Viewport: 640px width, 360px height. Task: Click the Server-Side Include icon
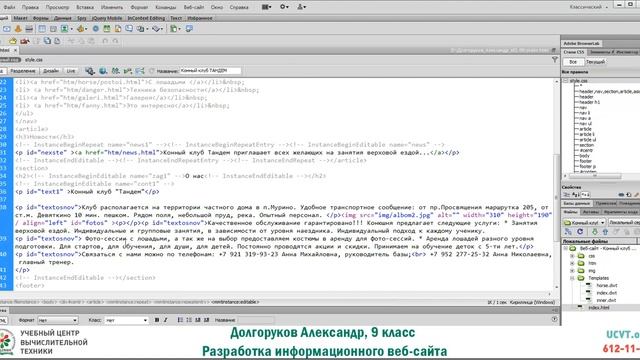pos(118,29)
